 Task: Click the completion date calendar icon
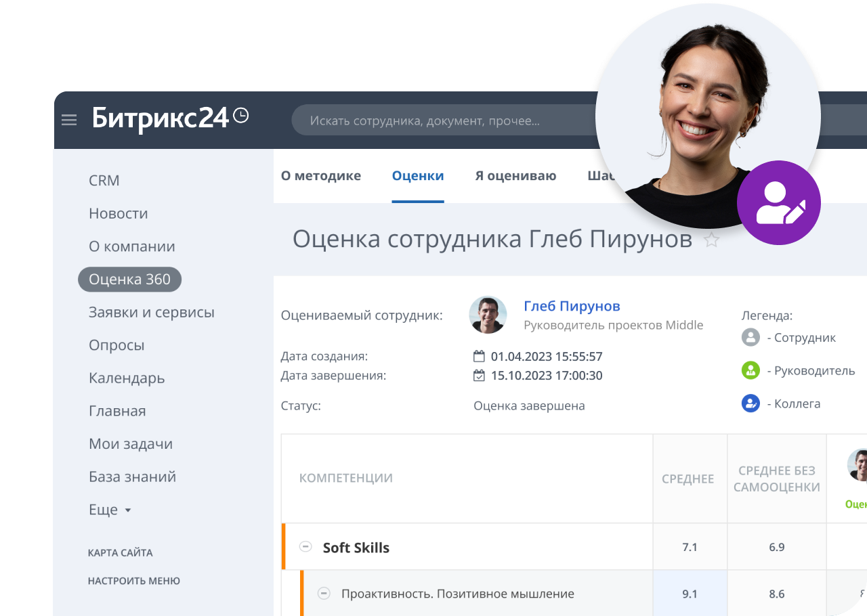[479, 376]
